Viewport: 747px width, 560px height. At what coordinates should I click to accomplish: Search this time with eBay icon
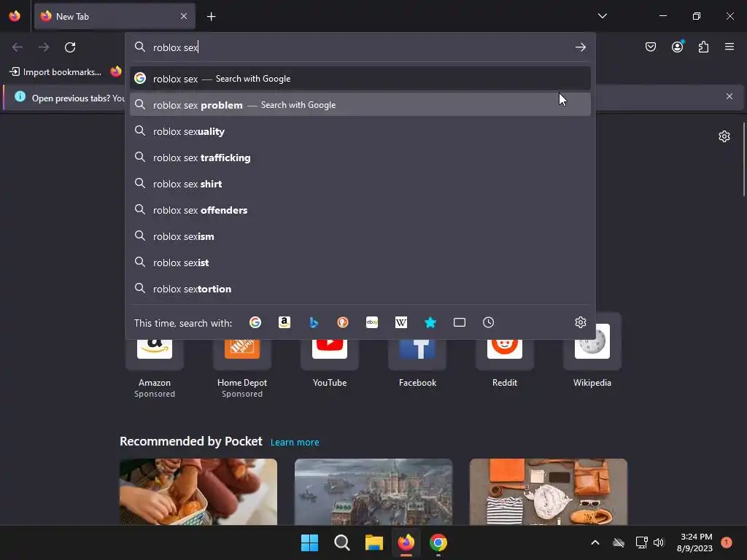[x=372, y=323]
